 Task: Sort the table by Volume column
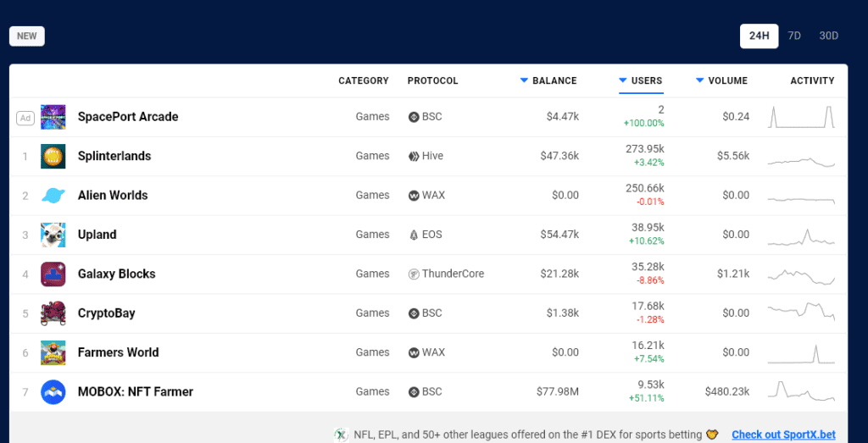722,80
